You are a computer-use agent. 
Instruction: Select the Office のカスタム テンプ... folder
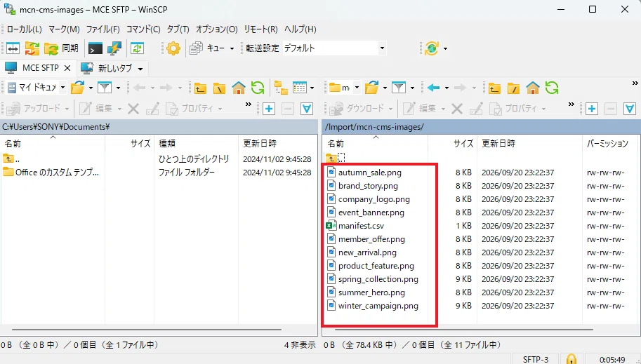[51, 173]
